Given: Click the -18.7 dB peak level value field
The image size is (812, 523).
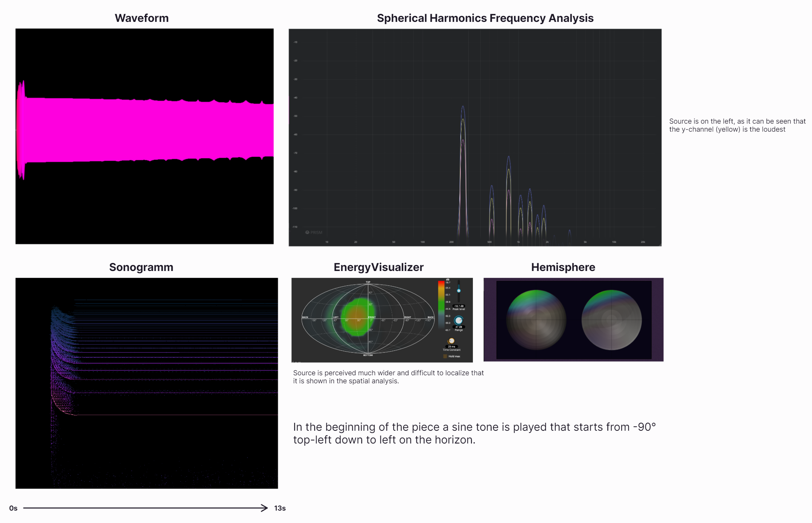Looking at the screenshot, I should click(458, 306).
